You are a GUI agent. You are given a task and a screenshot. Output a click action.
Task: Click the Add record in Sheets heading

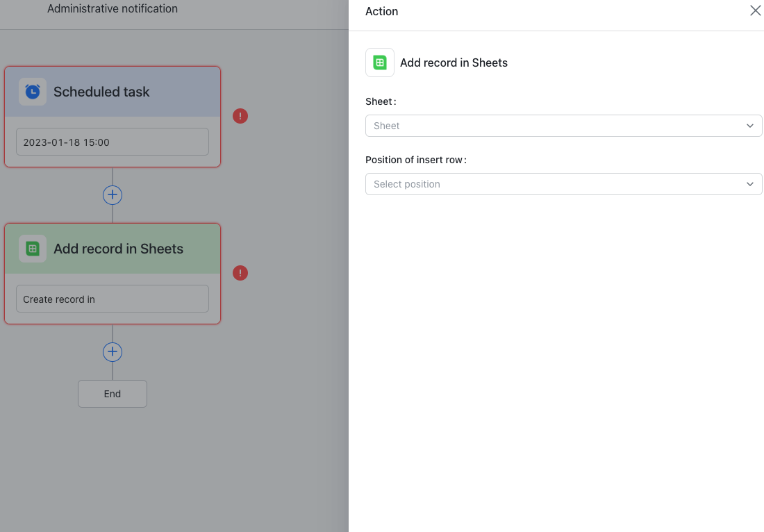coord(454,62)
